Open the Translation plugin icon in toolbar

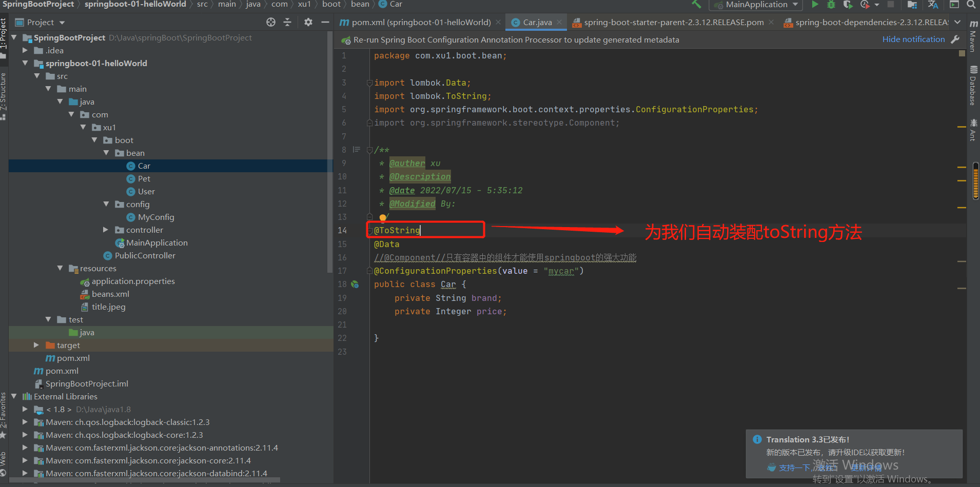tap(933, 5)
